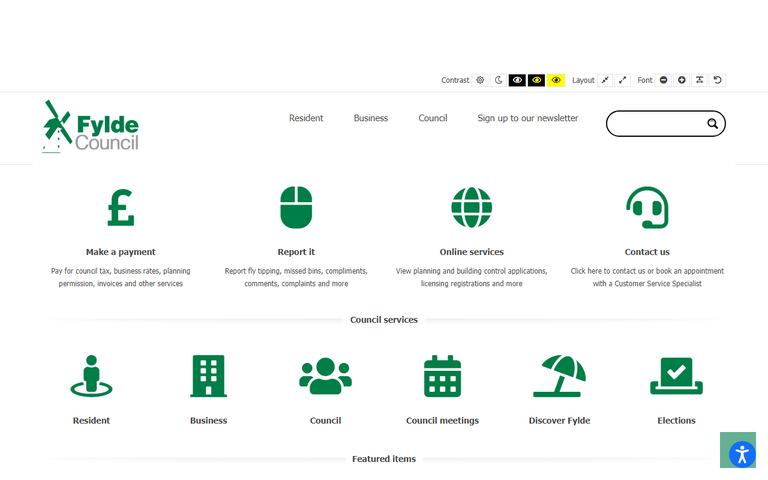Expand the Business navigation menu
This screenshot has height=480, width=768.
click(x=370, y=118)
